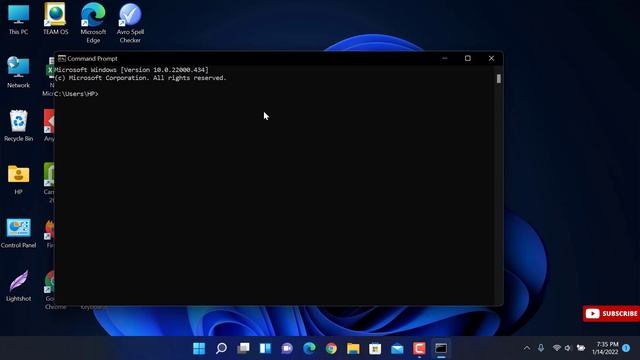Screen dimensions: 640x360
Task: Open the Widgets panel from taskbar
Action: coord(265,348)
